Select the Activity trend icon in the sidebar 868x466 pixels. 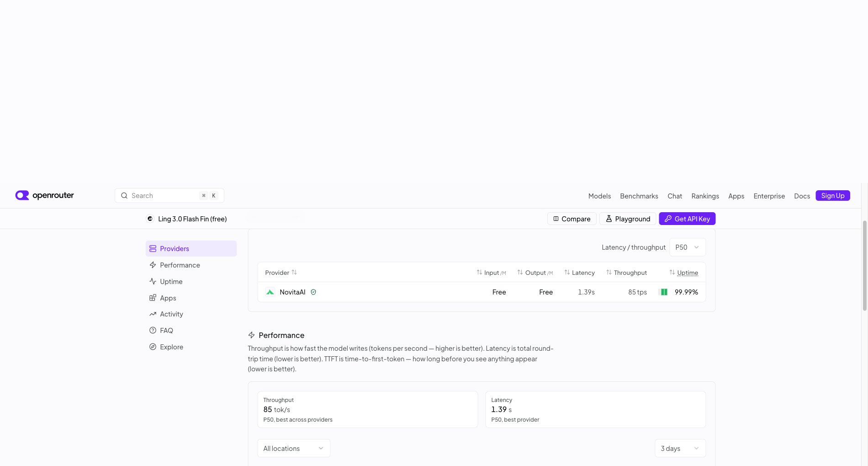click(x=153, y=314)
